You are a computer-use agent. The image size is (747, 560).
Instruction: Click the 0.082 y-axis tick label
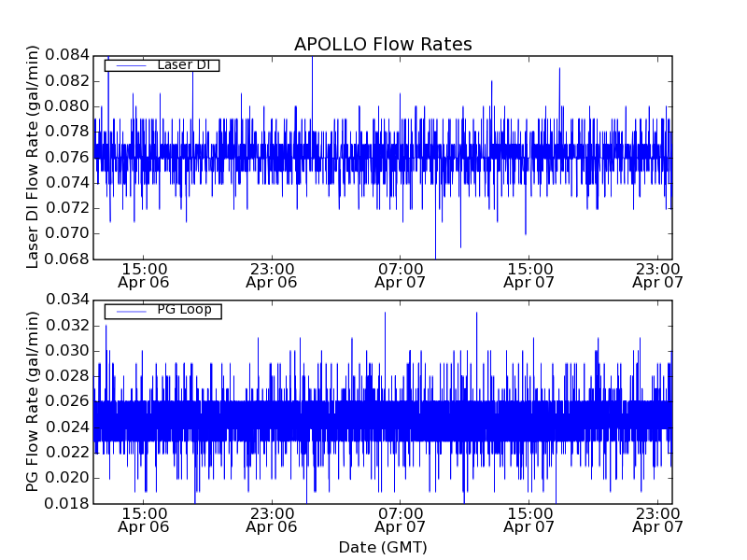tap(67, 81)
